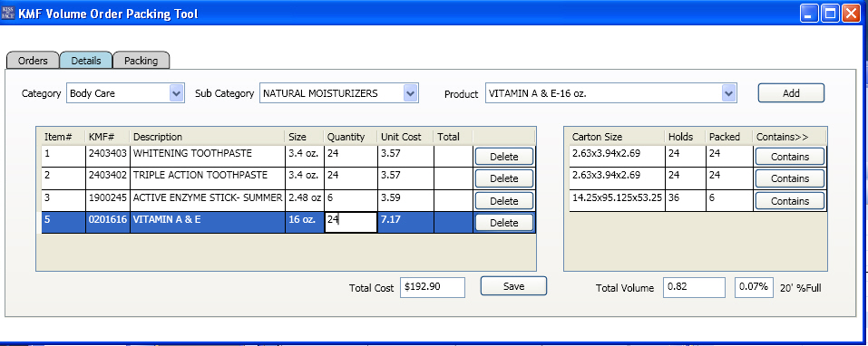Screen dimensions: 868x346
Task: Click KMF# cell 1900245
Action: tap(108, 200)
